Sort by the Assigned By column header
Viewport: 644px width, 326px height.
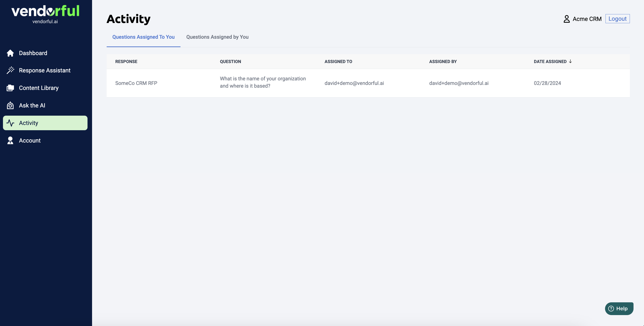click(443, 61)
